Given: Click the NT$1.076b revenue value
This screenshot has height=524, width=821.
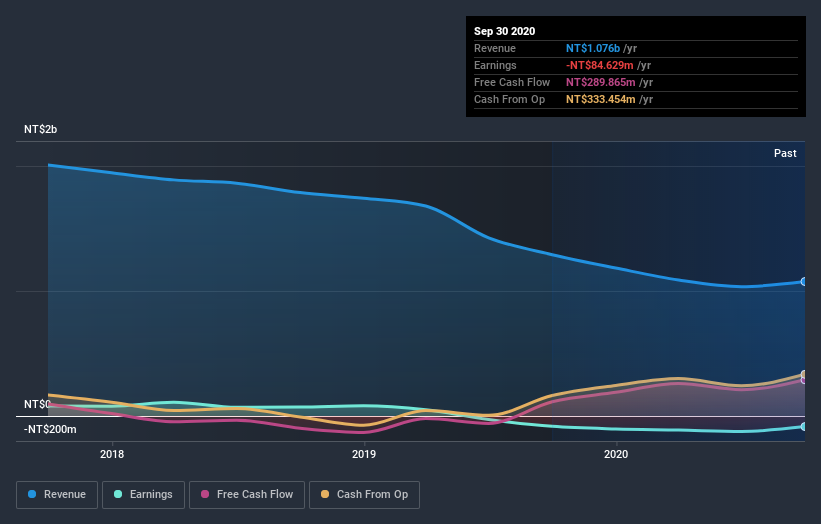Looking at the screenshot, I should click(593, 48).
